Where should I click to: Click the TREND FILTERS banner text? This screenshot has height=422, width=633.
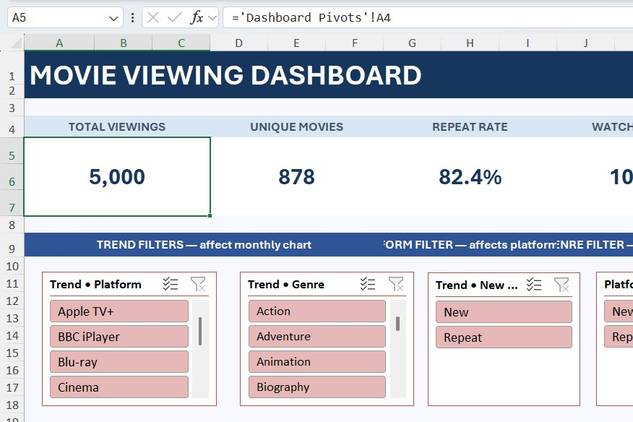pos(204,245)
